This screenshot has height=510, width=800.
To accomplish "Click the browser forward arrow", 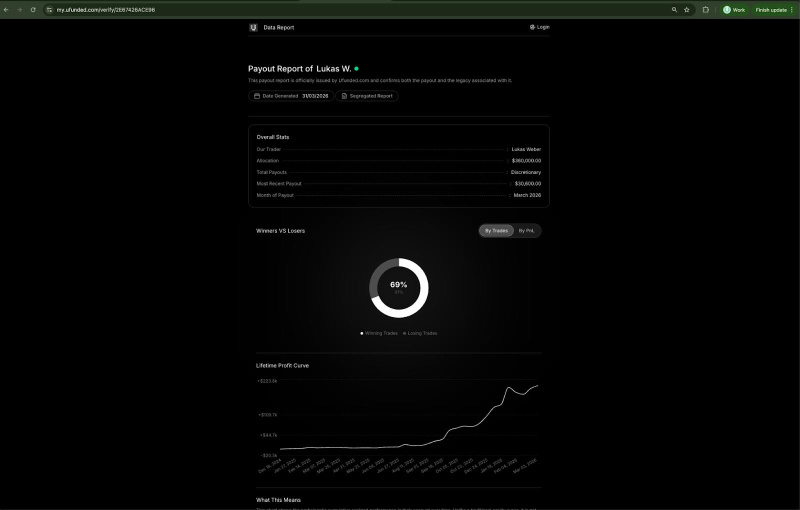I will coord(19,9).
